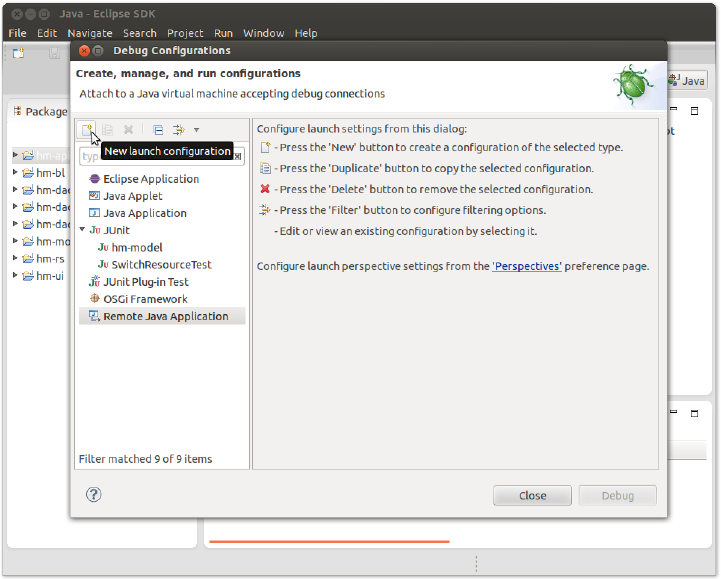Click the Java perspective button
The height and width of the screenshot is (579, 721).
pyautogui.click(x=687, y=81)
